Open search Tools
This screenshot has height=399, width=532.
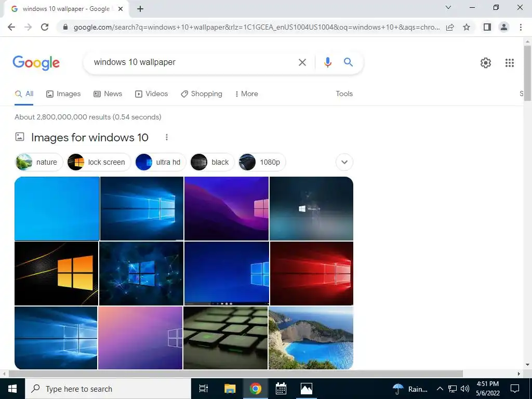tap(344, 94)
